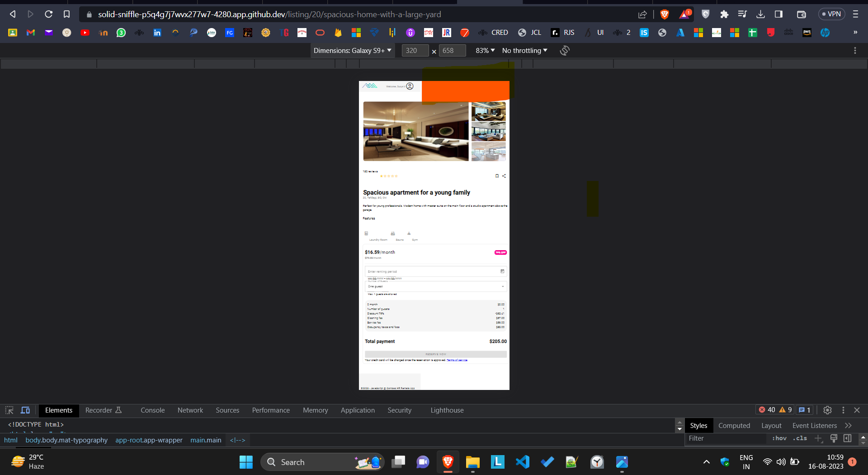Toggle the :hov element state pane
This screenshot has height=475, width=868.
click(779, 438)
